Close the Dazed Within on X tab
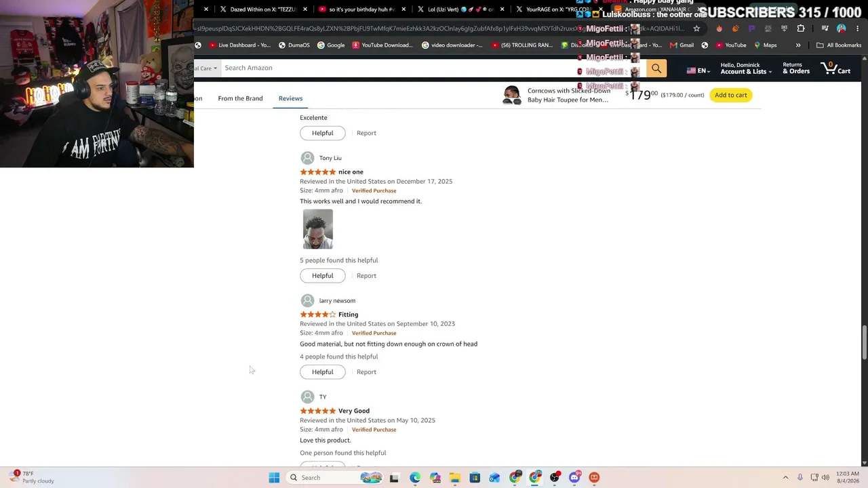The image size is (868, 488). (x=305, y=9)
